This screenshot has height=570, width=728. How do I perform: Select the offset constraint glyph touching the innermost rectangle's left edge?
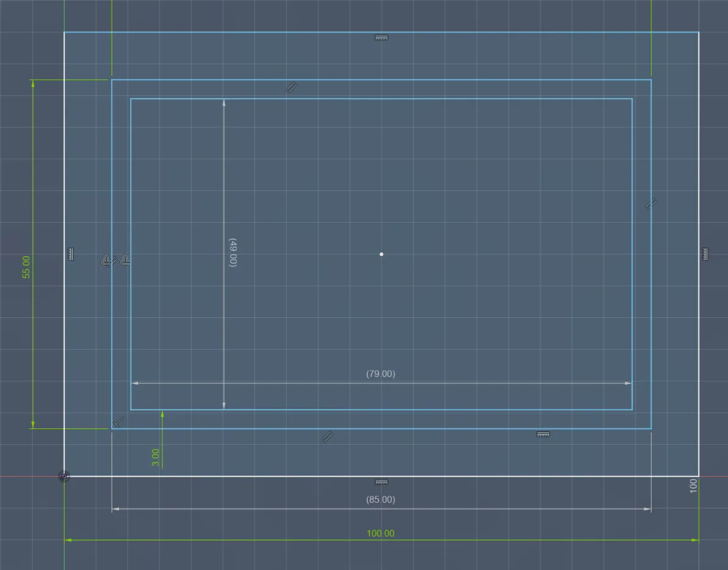[x=125, y=261]
